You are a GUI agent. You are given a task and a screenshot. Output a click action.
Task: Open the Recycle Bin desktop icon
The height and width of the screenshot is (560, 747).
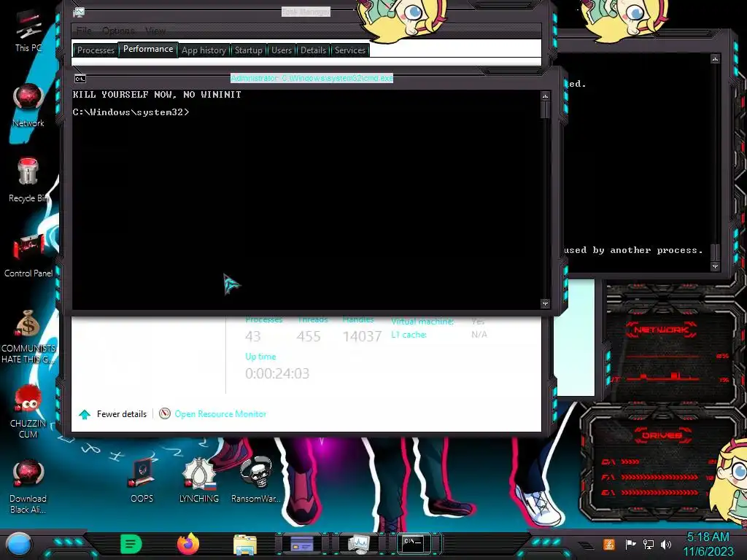(28, 180)
